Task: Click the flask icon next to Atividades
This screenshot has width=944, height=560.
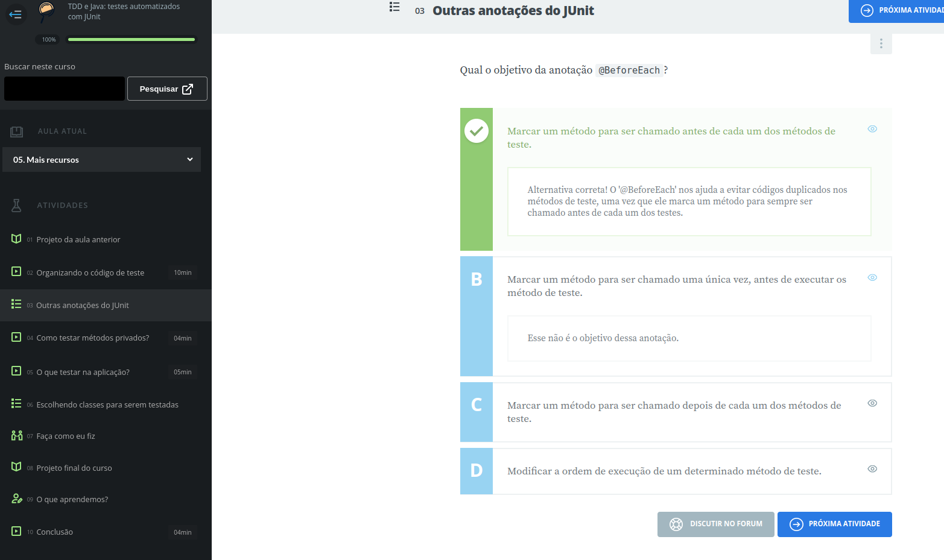Action: pyautogui.click(x=17, y=206)
